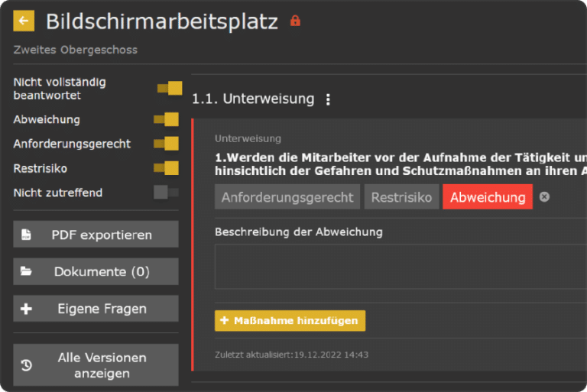Click the Beschreibung der Abweichung text field

click(401, 267)
